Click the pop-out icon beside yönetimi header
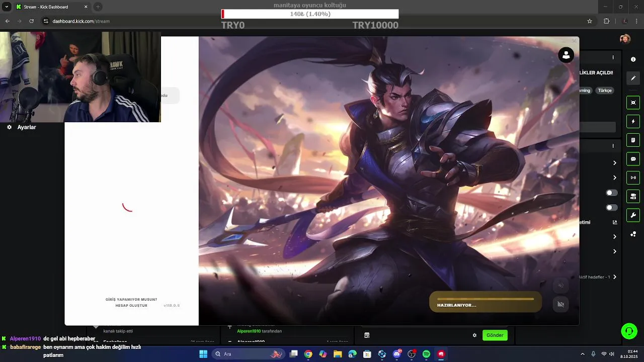The width and height of the screenshot is (644, 362). tap(615, 222)
